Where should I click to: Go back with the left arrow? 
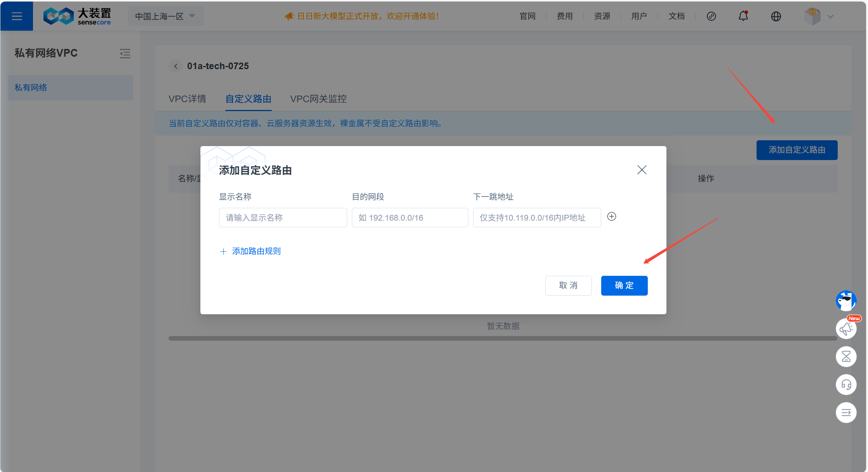click(176, 66)
